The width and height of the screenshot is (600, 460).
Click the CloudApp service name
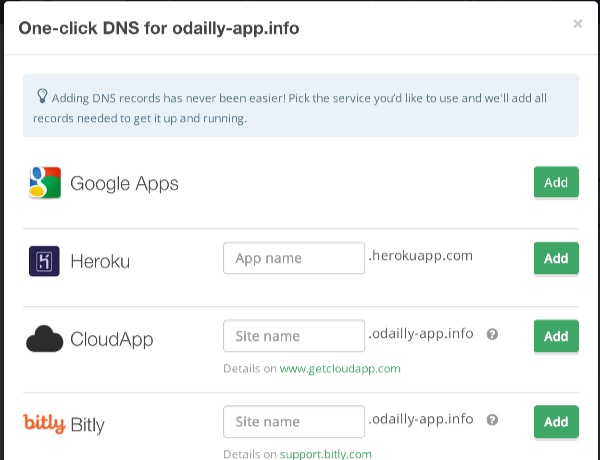tap(112, 340)
